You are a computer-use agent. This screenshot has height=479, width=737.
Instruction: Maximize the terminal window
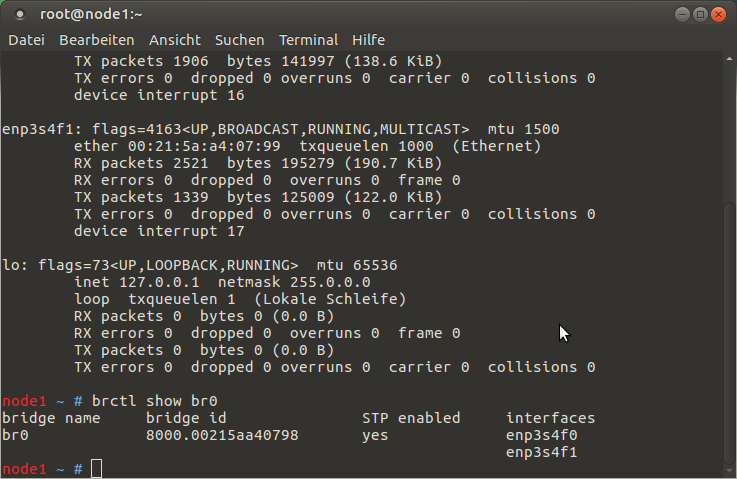click(x=700, y=15)
